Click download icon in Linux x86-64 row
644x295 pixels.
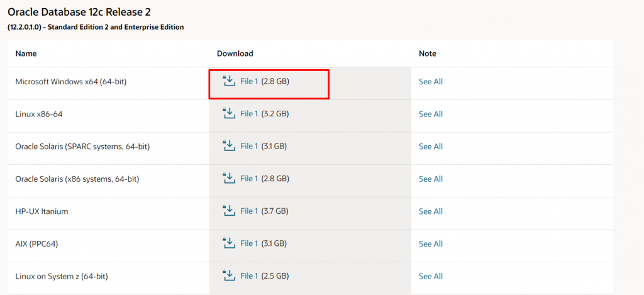click(228, 113)
